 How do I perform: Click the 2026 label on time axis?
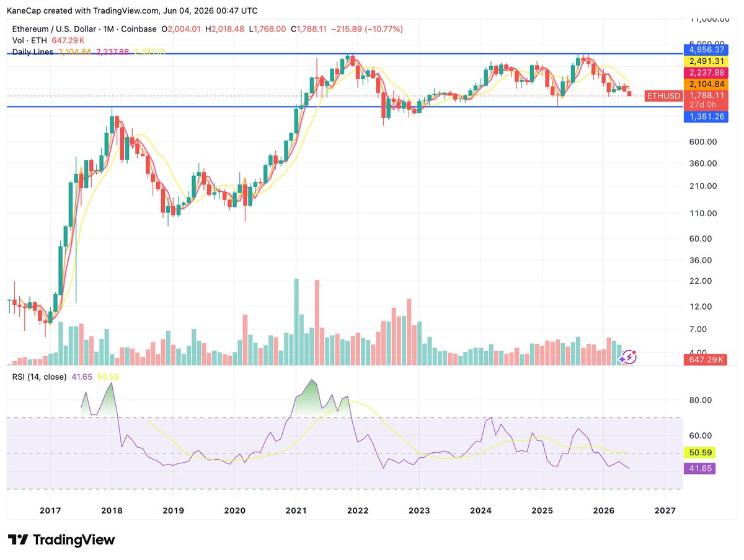(x=604, y=510)
